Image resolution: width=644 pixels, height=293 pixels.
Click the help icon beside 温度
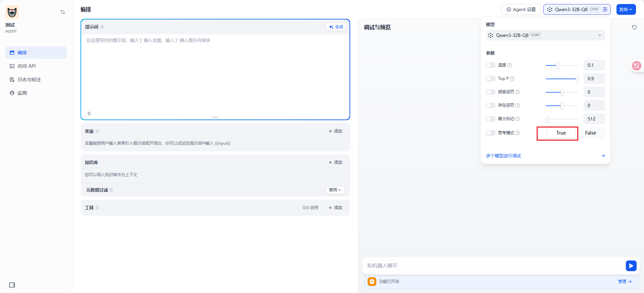[509, 65]
